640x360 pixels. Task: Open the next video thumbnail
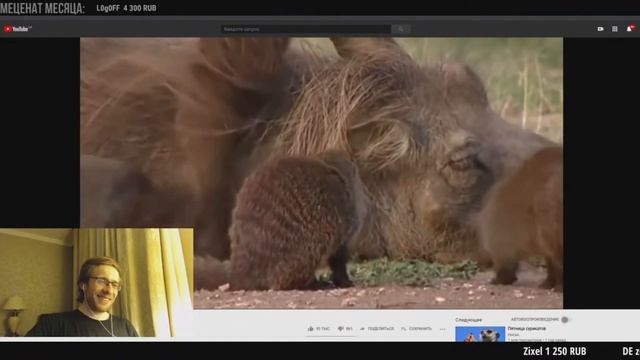point(480,334)
